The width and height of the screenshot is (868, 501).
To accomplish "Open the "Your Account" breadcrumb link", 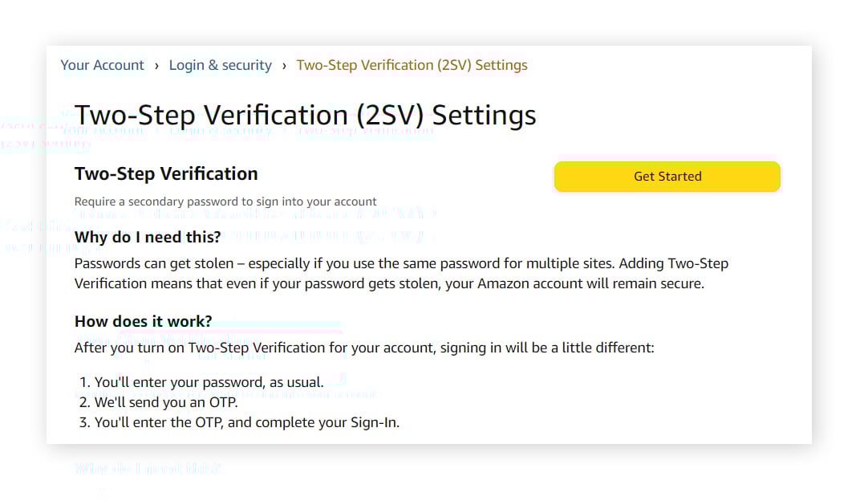I will [102, 65].
